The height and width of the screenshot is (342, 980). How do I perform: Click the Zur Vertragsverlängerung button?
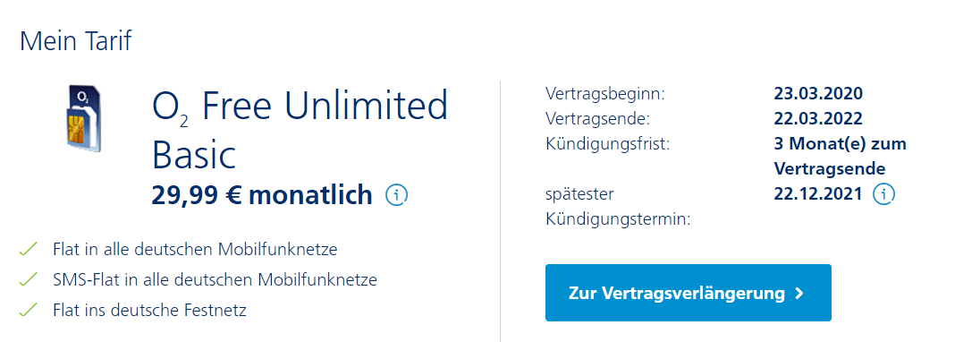689,293
